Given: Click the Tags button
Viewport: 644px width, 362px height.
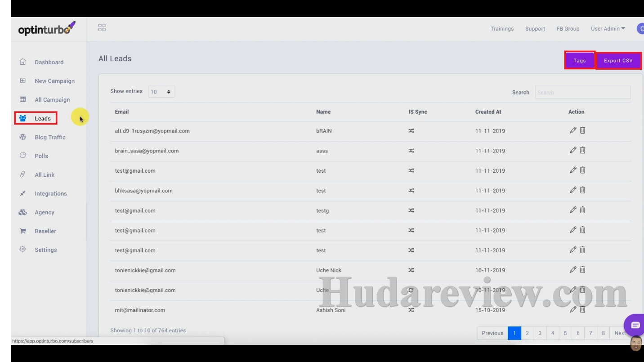Looking at the screenshot, I should pyautogui.click(x=580, y=60).
